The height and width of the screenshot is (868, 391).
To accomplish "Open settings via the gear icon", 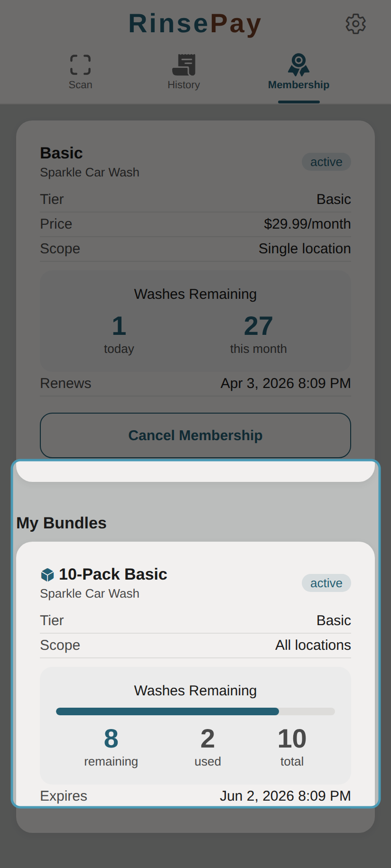I will (x=355, y=24).
